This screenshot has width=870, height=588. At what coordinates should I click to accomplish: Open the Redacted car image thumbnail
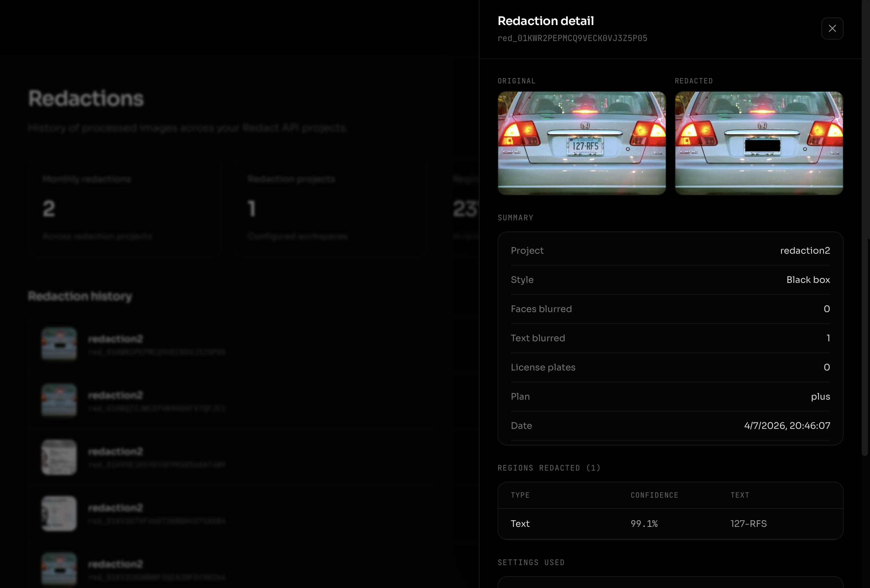758,143
